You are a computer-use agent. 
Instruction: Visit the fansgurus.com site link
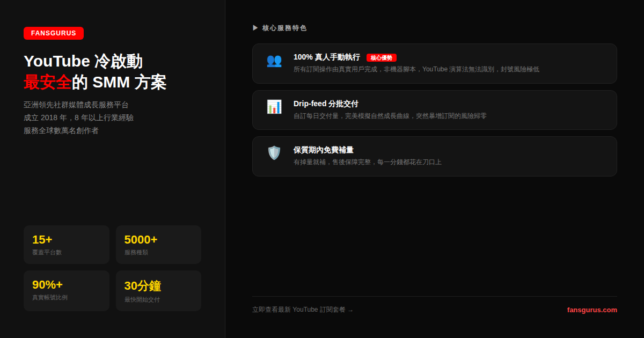pos(592,310)
